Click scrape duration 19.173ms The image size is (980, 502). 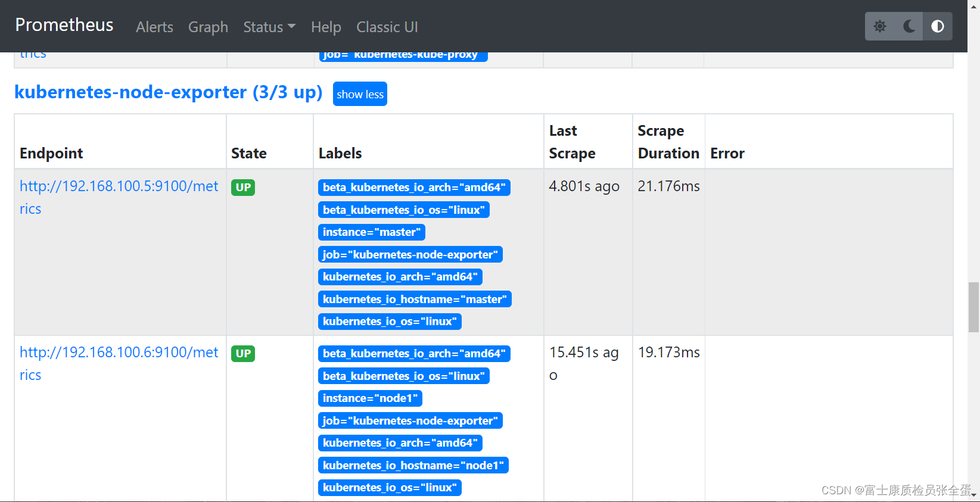pyautogui.click(x=669, y=353)
